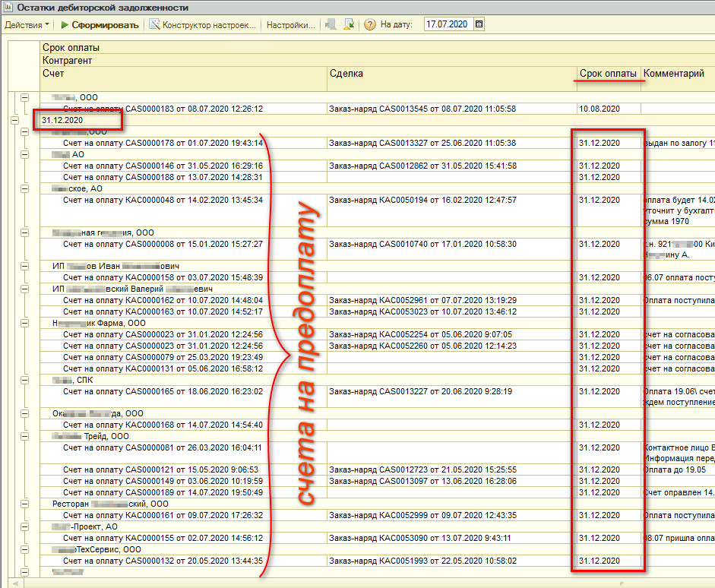Select invoice CAS0000189 от 14.07.2020

click(163, 493)
